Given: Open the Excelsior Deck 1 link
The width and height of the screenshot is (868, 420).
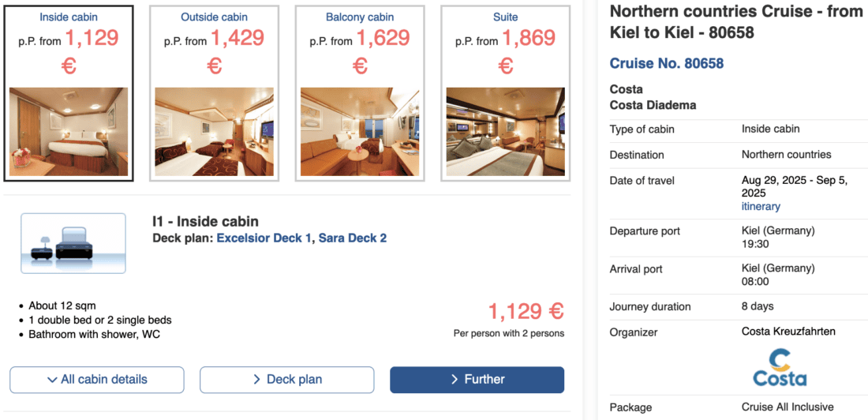Looking at the screenshot, I should (x=264, y=238).
